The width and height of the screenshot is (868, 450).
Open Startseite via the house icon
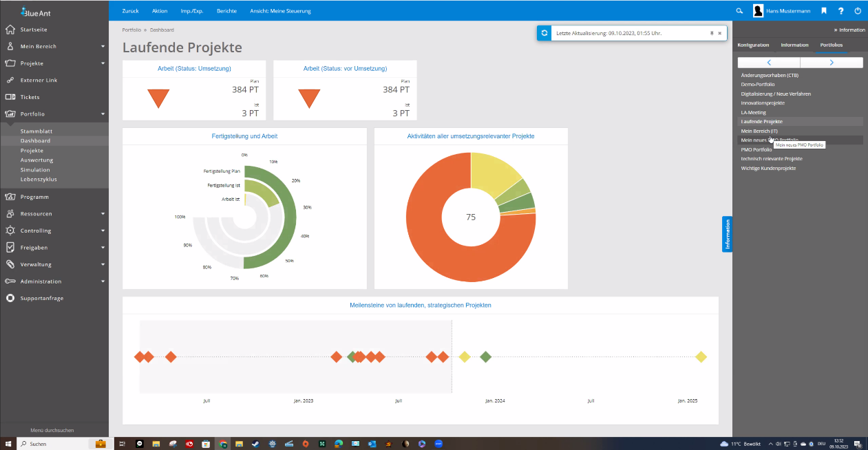tap(10, 30)
